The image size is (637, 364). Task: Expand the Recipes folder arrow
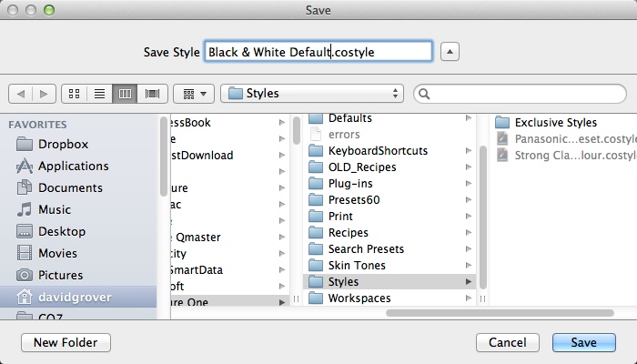(469, 232)
